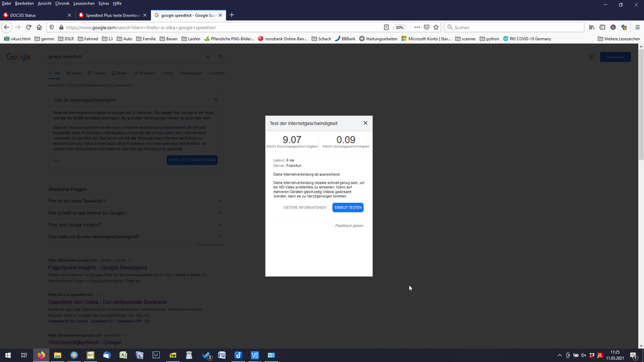Image resolution: width=644 pixels, height=362 pixels.
Task: Open Lesezeichen menu
Action: [x=84, y=3]
